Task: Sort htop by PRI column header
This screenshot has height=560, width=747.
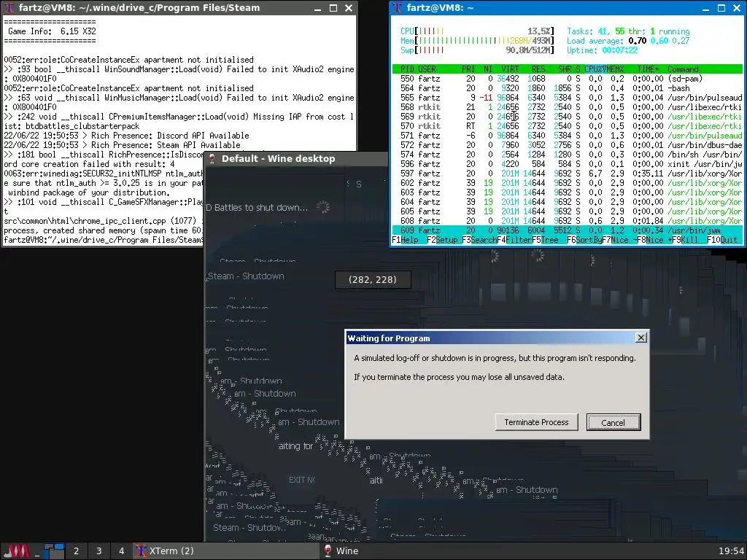Action: 468,69
